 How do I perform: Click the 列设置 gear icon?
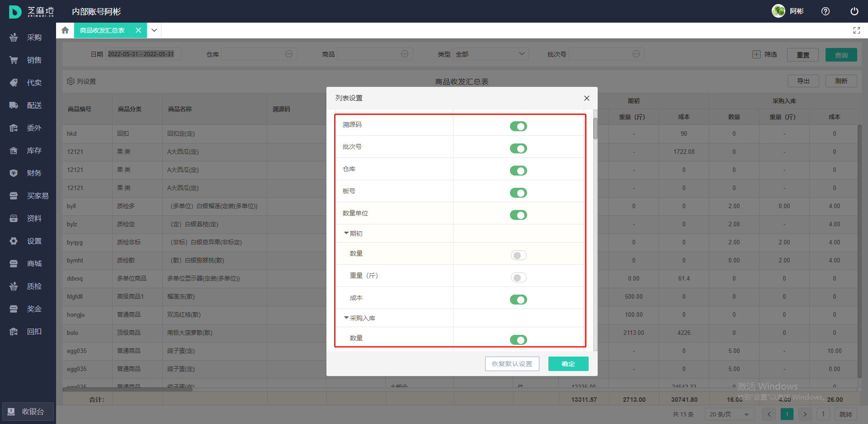click(x=71, y=81)
